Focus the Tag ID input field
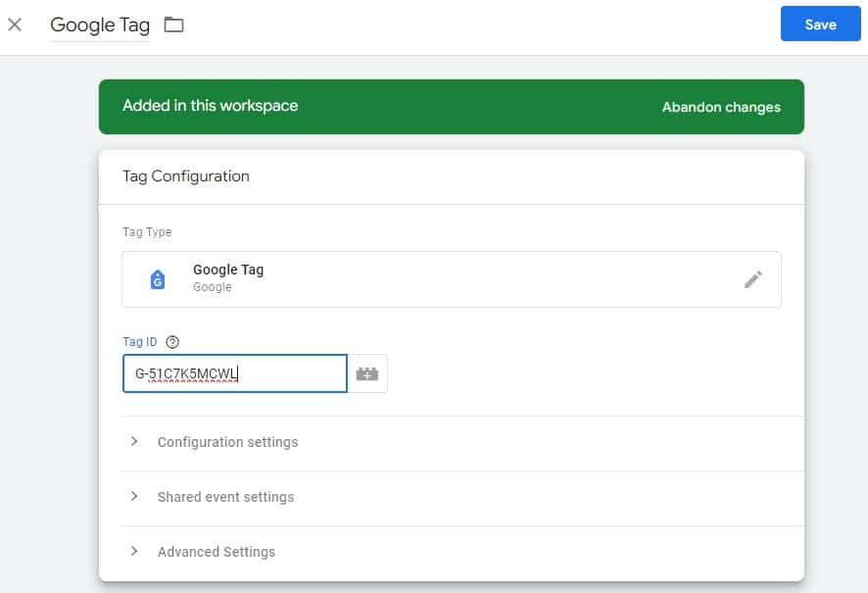 click(235, 373)
